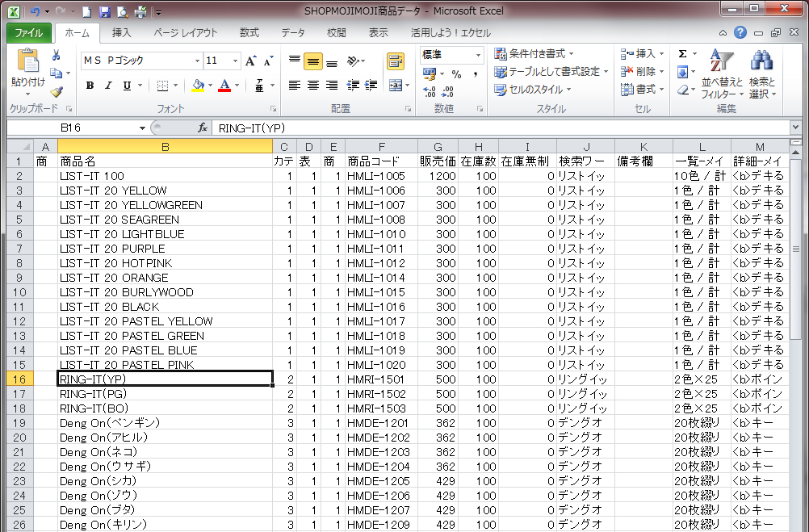Click the ファイル button
Image resolution: width=809 pixels, height=532 pixels.
click(29, 33)
